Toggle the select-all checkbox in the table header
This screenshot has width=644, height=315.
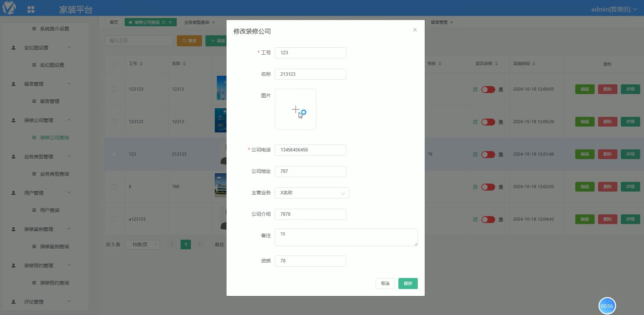[115, 64]
